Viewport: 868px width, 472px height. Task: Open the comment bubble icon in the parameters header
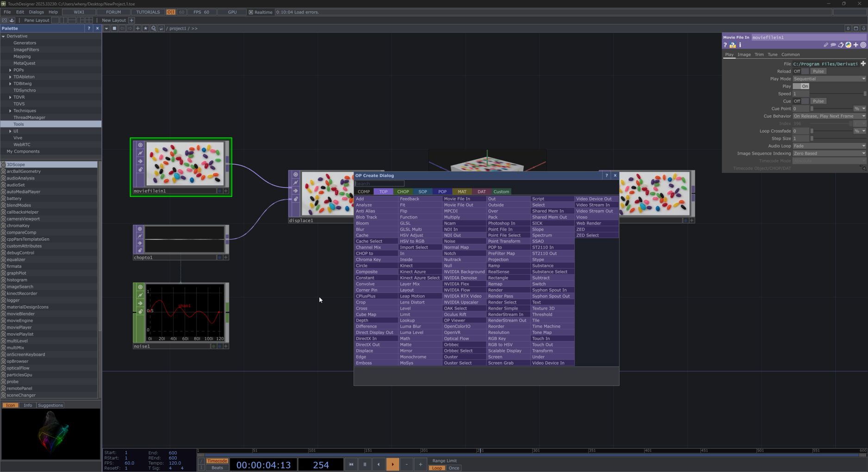[833, 45]
